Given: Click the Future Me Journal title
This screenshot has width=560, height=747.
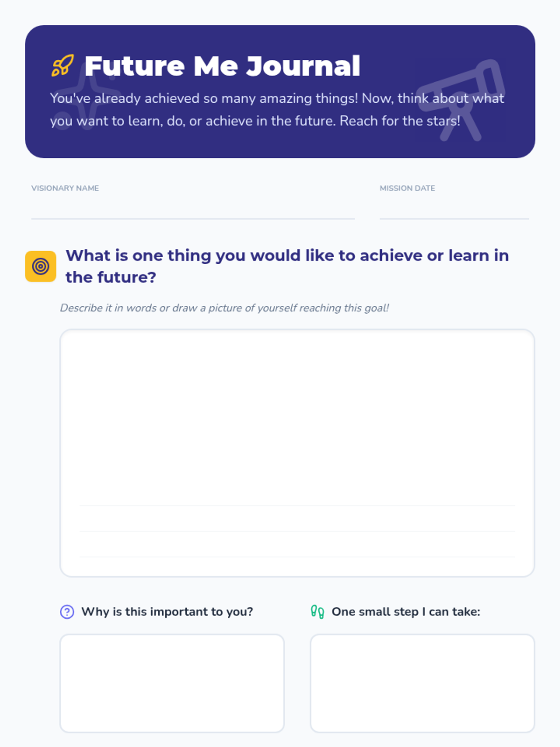Looking at the screenshot, I should (222, 66).
